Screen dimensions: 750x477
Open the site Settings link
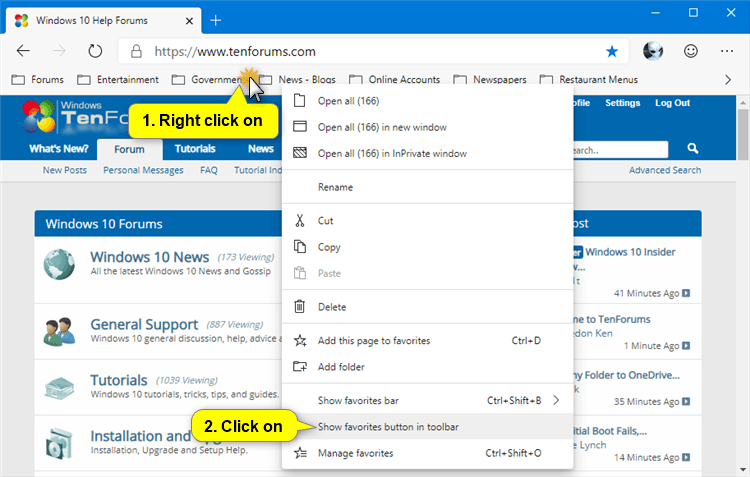pyautogui.click(x=622, y=103)
